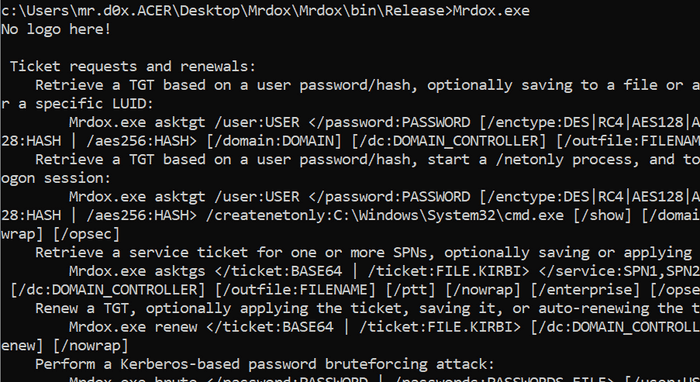
Task: Click the 'Ticket requests and renewals:' heading
Action: [133, 66]
